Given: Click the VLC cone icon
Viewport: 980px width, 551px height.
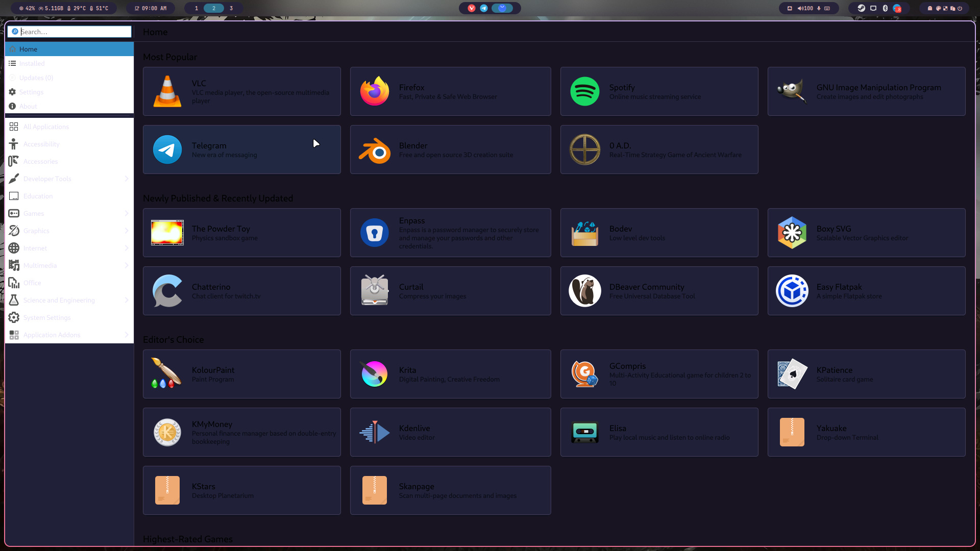Looking at the screenshot, I should pos(167,91).
